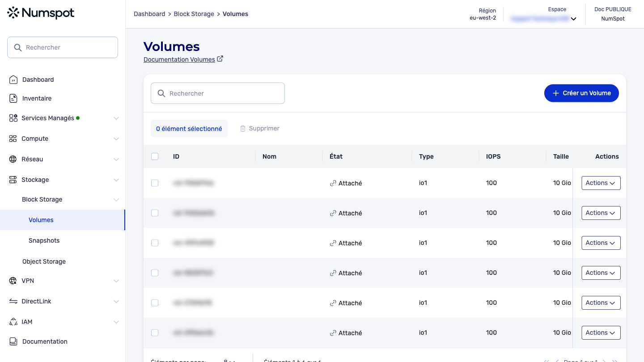Screen dimensions: 644x362
Task: Open the Documentation sidebar entry
Action: pyautogui.click(x=45, y=341)
